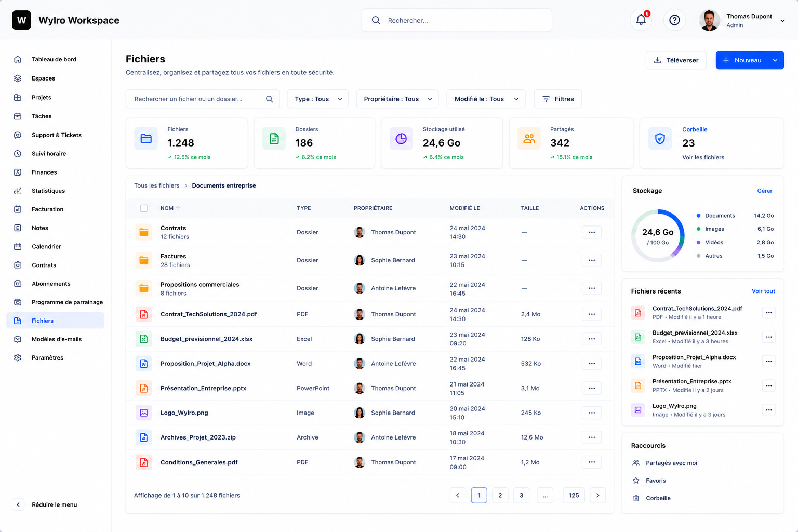This screenshot has height=532, width=798.
Task: Click the image icon for Logo_Wylro.png row
Action: (144, 413)
